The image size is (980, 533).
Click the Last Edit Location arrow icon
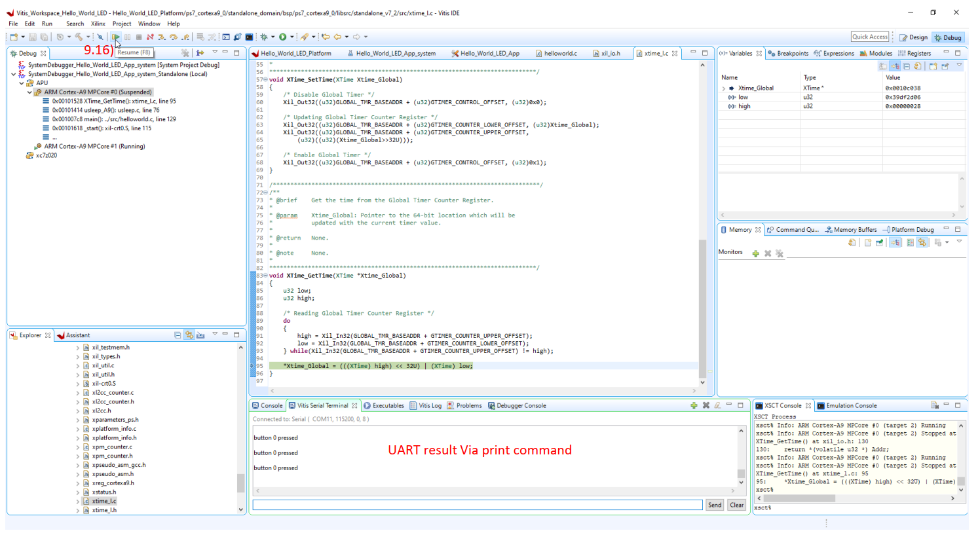coord(325,37)
